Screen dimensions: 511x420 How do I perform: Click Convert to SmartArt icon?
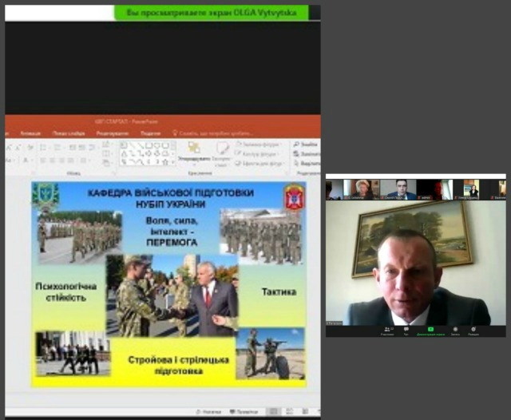106,162
